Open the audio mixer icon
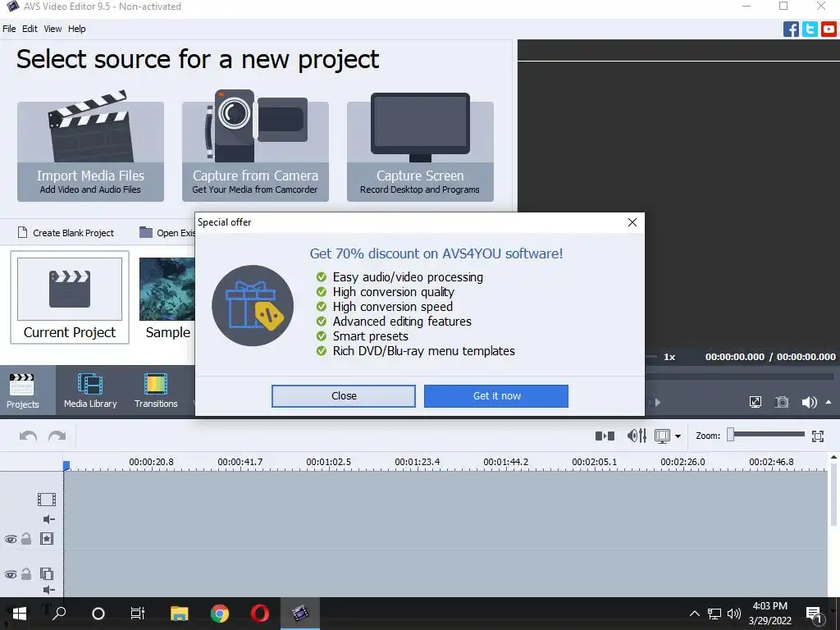The image size is (840, 630). point(637,436)
